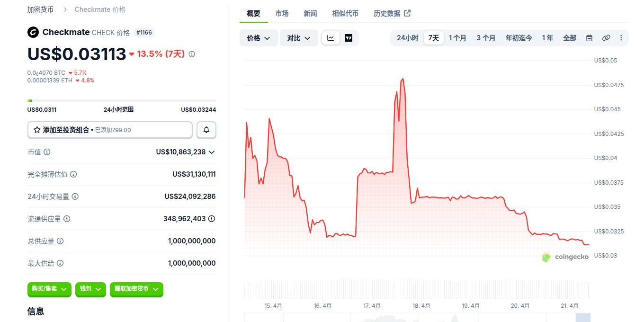The width and height of the screenshot is (644, 322).
Task: Click the US$0.0475 axis label
Action: pyautogui.click(x=609, y=85)
